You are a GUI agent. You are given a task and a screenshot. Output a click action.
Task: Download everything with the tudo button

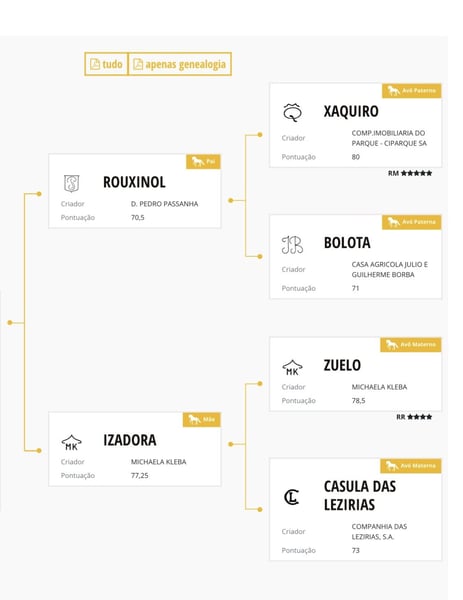coord(106,64)
